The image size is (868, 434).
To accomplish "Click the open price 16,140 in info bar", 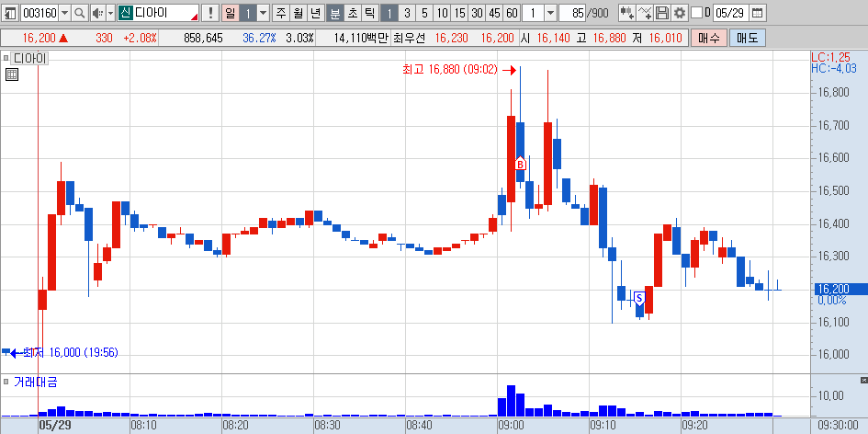I will tap(553, 39).
